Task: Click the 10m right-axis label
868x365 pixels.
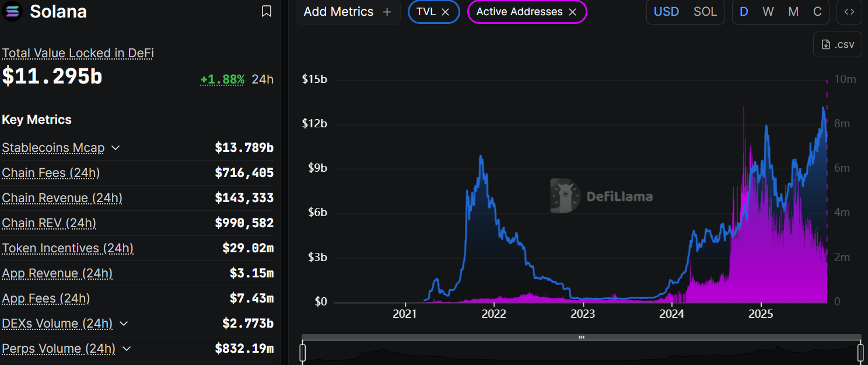Action: click(x=845, y=79)
